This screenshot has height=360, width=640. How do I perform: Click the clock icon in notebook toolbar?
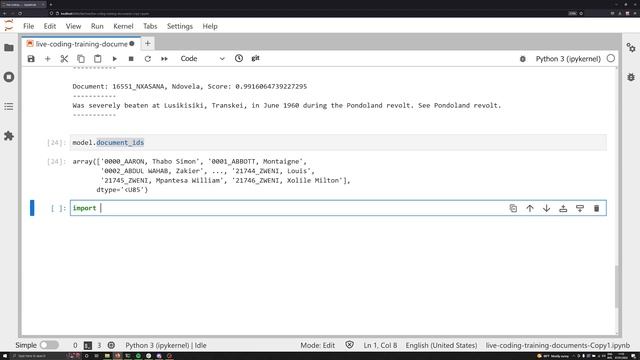239,58
